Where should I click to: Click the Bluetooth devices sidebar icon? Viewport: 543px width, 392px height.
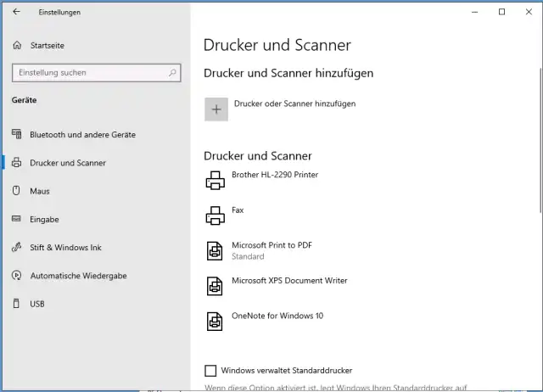[x=16, y=134]
